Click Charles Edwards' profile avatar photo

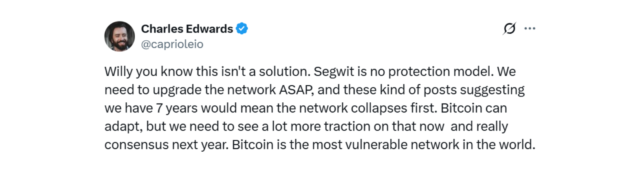pyautogui.click(x=119, y=36)
